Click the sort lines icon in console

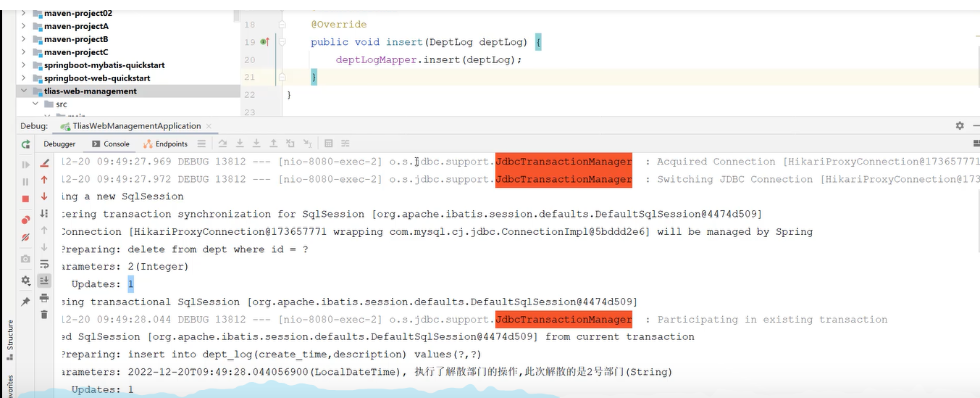(x=44, y=213)
